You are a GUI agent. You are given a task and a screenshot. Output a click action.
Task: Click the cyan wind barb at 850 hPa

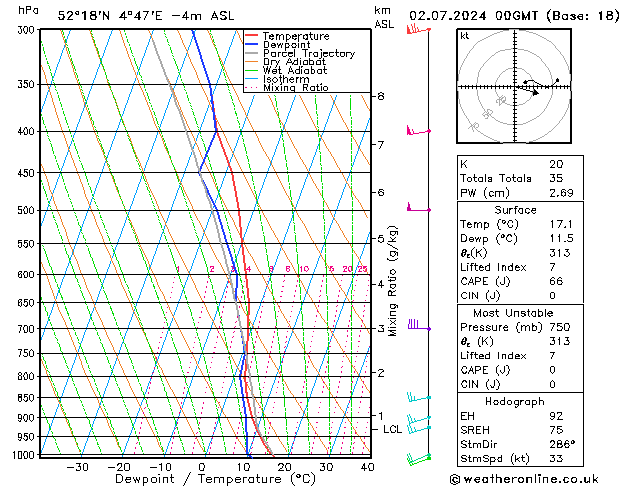[x=419, y=397]
